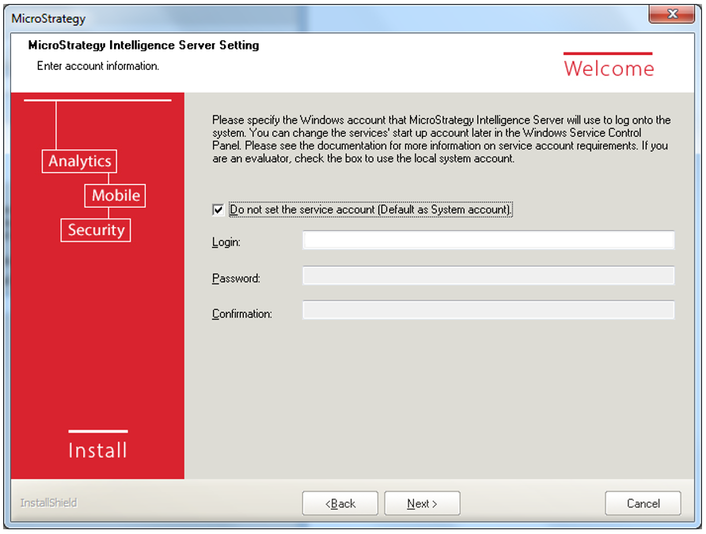Focus the Login input field
This screenshot has height=534, width=706.
click(488, 240)
